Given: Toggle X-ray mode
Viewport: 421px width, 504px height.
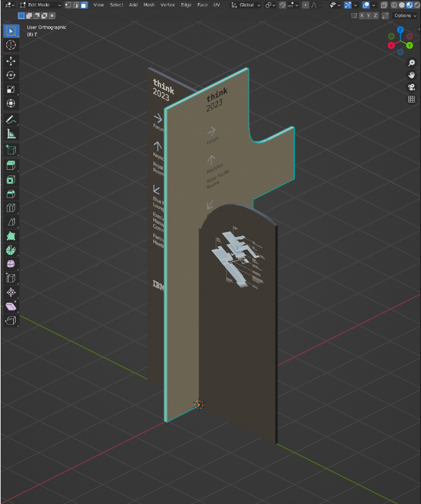Looking at the screenshot, I should pos(384,5).
